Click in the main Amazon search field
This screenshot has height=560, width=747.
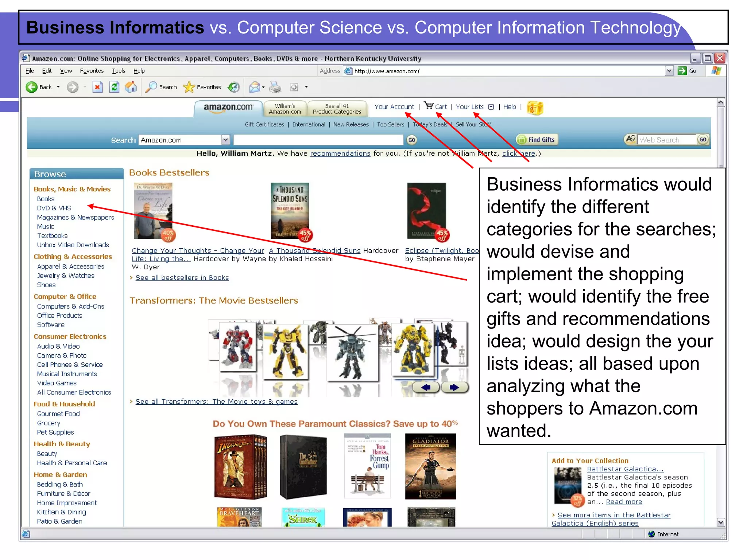point(318,140)
